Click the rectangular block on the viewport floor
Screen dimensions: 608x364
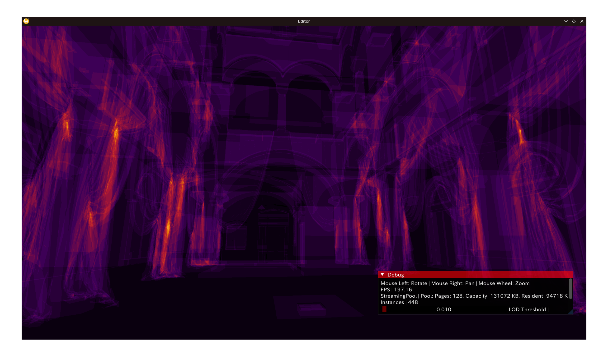point(311,309)
